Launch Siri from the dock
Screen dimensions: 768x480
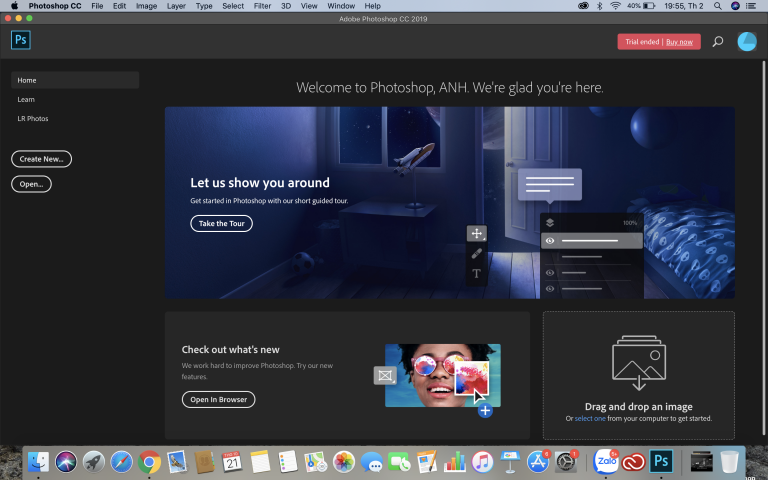coord(66,462)
